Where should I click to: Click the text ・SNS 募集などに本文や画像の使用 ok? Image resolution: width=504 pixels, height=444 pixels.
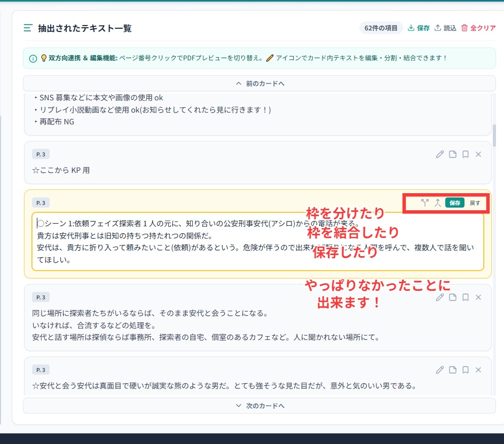98,98
